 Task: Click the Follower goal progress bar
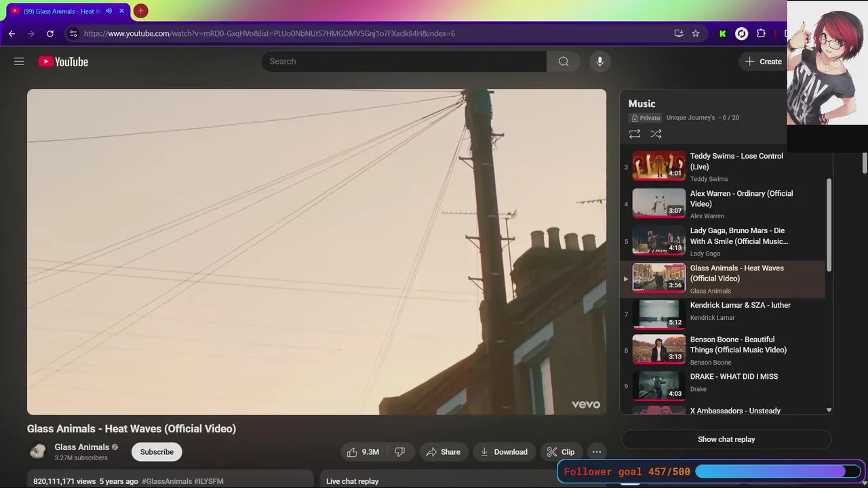pos(778,471)
